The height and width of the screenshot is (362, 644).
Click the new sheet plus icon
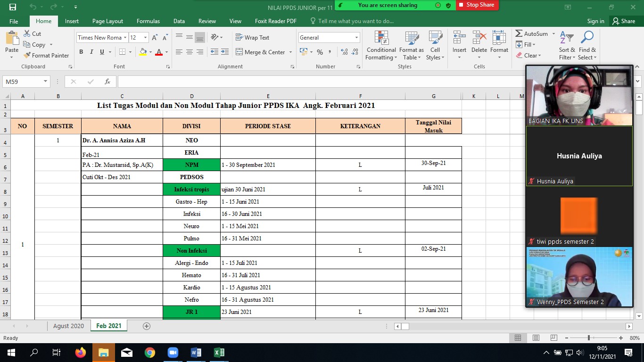click(x=146, y=326)
